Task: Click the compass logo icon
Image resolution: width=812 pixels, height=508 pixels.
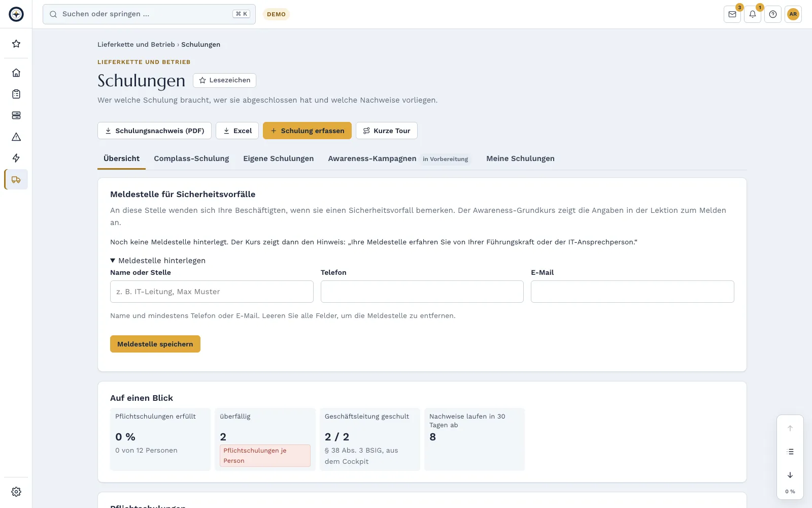Action: point(16,14)
